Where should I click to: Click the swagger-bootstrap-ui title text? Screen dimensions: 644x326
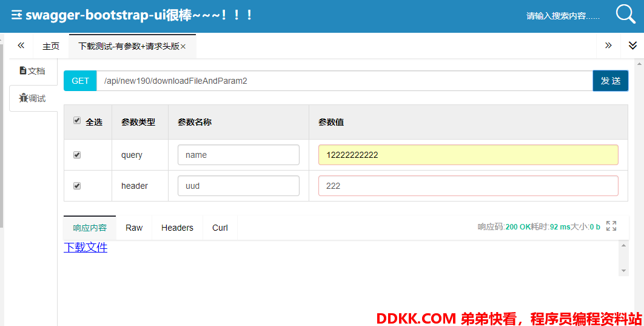pyautogui.click(x=139, y=16)
